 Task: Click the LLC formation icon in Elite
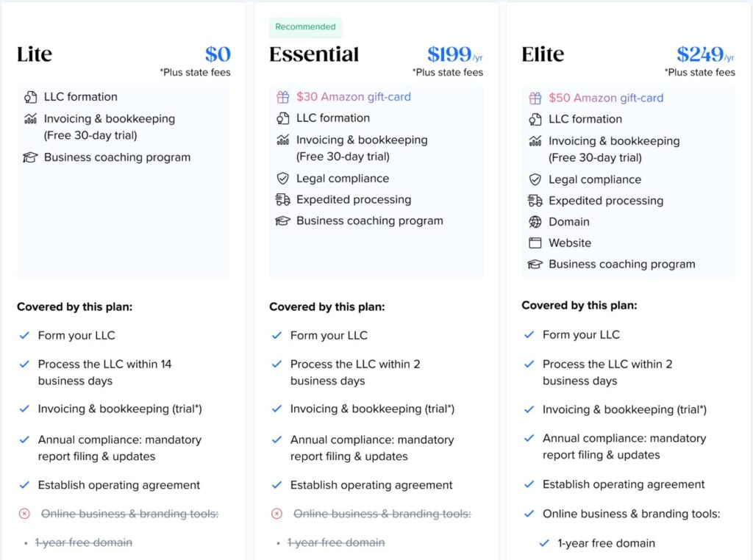[535, 119]
